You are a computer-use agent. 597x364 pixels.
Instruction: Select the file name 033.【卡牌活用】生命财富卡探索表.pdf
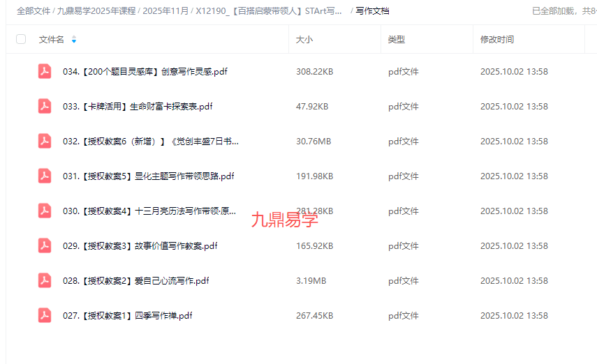point(138,107)
